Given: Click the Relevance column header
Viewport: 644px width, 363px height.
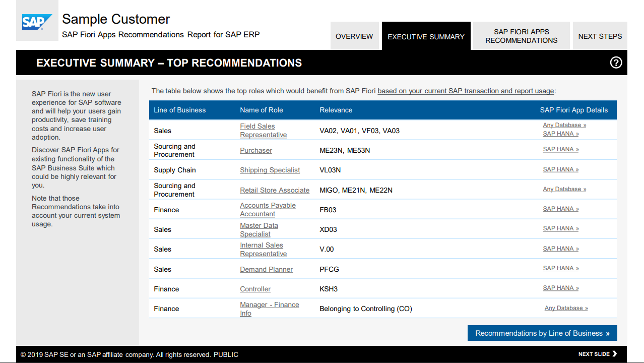Looking at the screenshot, I should point(336,110).
